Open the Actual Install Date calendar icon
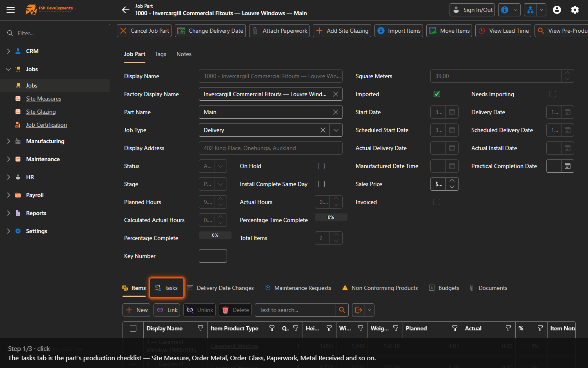Image resolution: width=588 pixels, height=368 pixels. (x=568, y=148)
